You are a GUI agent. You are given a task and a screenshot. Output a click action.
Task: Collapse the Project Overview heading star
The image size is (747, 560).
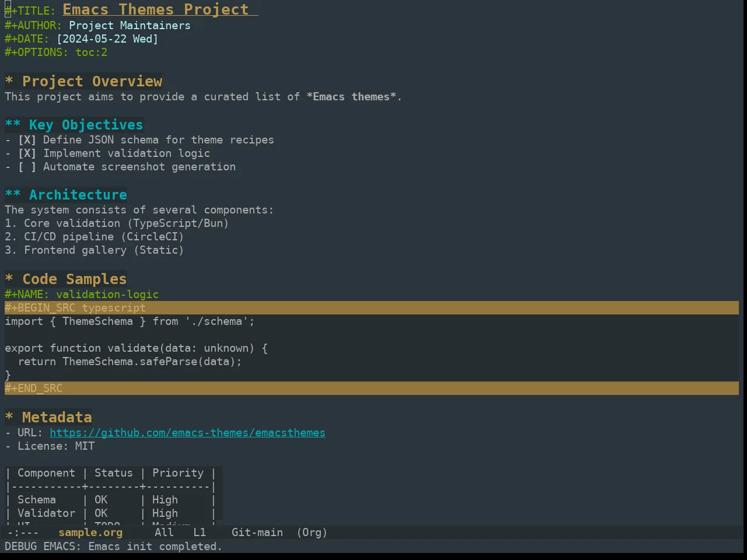pyautogui.click(x=9, y=81)
